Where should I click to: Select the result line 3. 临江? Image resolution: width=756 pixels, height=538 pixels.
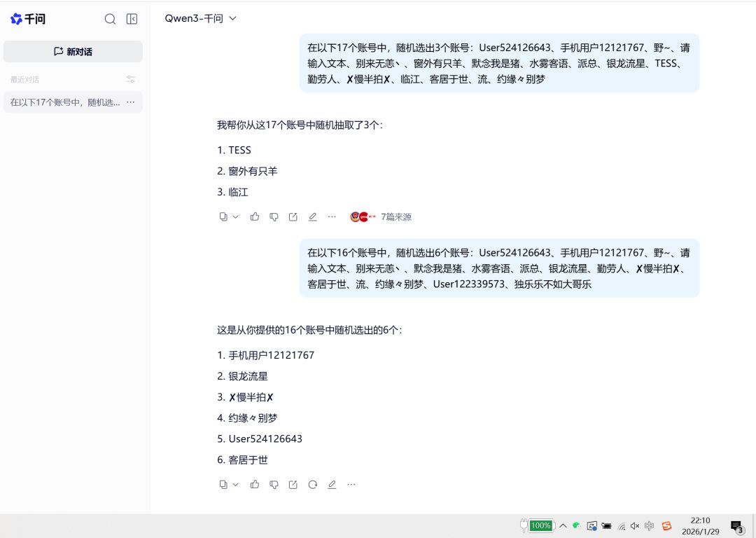point(233,192)
